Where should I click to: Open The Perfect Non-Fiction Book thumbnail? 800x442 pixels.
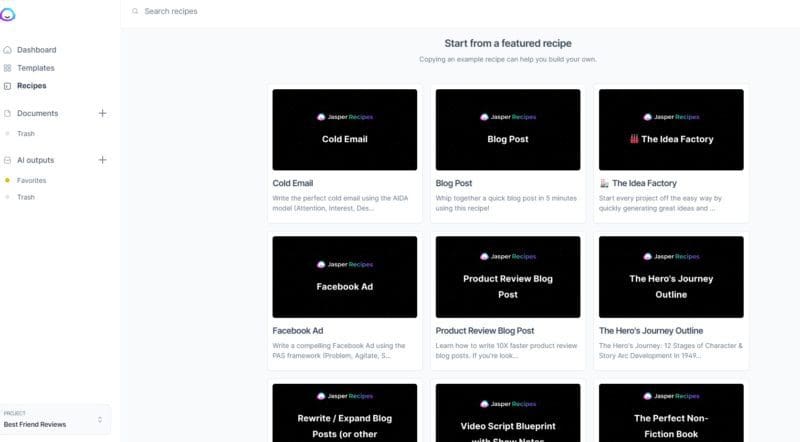click(671, 413)
